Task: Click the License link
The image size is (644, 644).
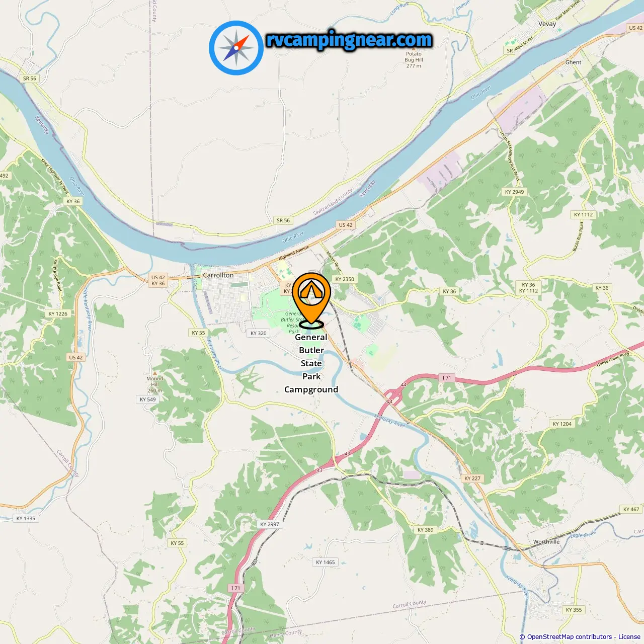Action: (x=629, y=637)
